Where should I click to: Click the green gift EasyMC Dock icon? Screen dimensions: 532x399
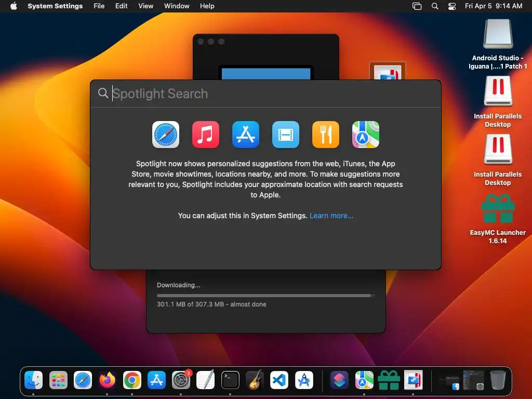(389, 380)
